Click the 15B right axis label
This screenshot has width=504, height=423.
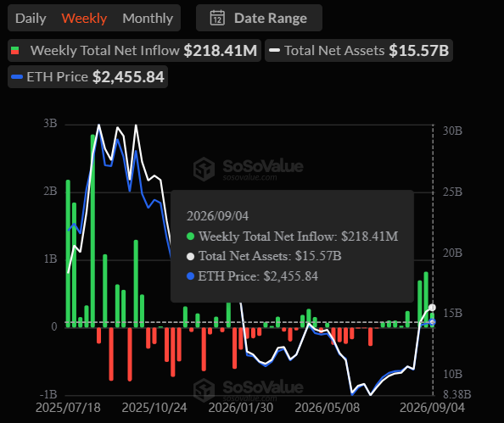(452, 313)
